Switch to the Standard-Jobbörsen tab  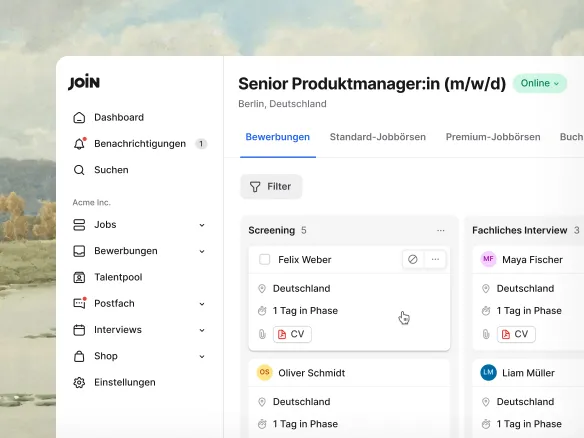(x=378, y=137)
